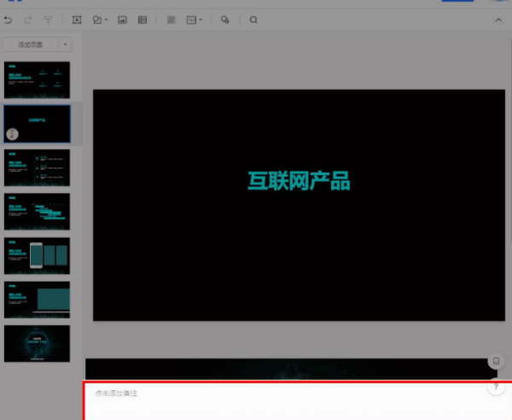Image resolution: width=512 pixels, height=420 pixels.
Task: Open dropdown arrow beside layout icon
Action: 201,20
